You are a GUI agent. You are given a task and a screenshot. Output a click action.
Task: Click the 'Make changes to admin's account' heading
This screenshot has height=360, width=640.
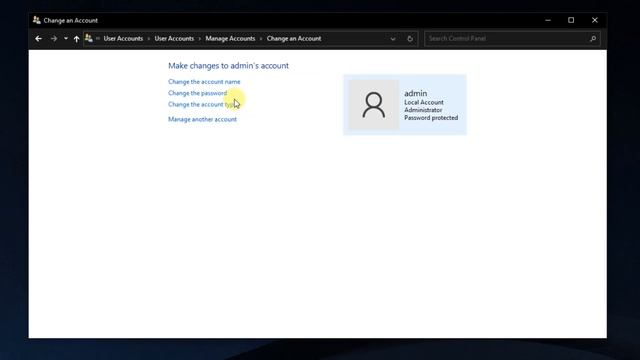coord(228,66)
